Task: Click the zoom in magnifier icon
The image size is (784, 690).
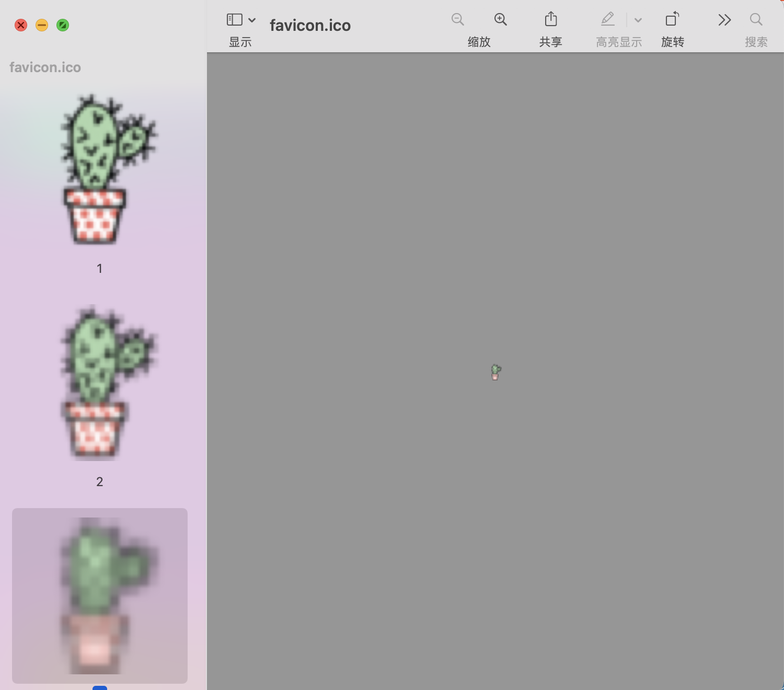Action: (500, 20)
